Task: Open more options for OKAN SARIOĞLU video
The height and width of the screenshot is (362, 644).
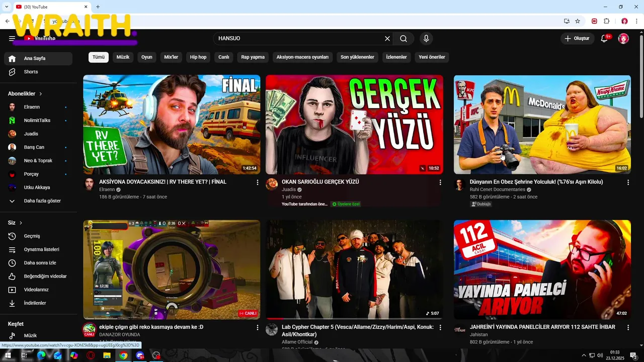Action: pyautogui.click(x=440, y=183)
